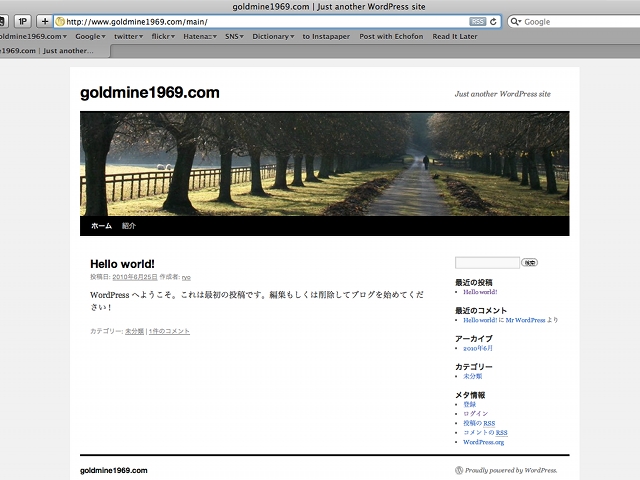This screenshot has height=480, width=640.
Task: Expand the Hatena bookmarks folder
Action: [200, 36]
